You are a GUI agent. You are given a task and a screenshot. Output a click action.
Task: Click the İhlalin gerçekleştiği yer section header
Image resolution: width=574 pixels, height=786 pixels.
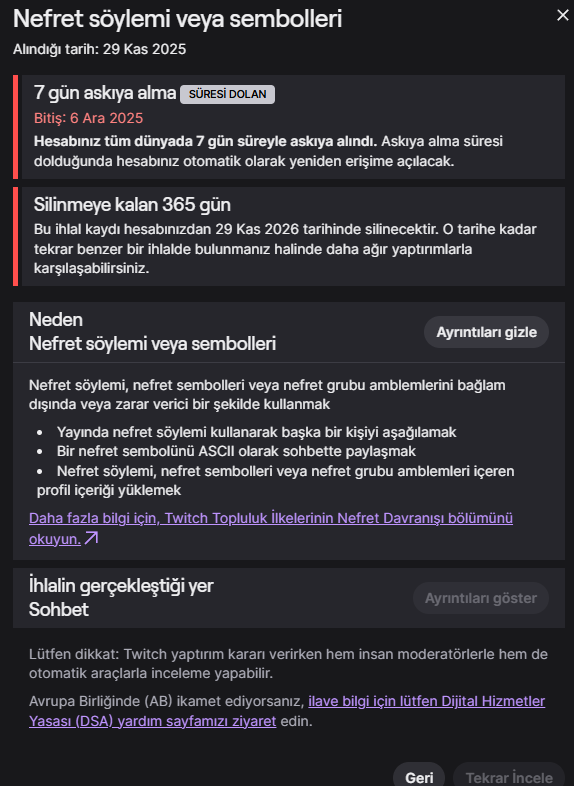coord(121,585)
